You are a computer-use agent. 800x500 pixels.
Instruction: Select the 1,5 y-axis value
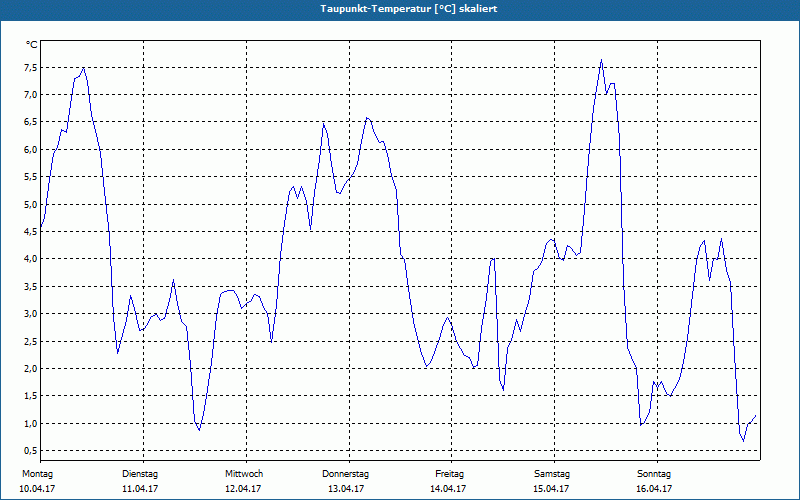click(31, 395)
